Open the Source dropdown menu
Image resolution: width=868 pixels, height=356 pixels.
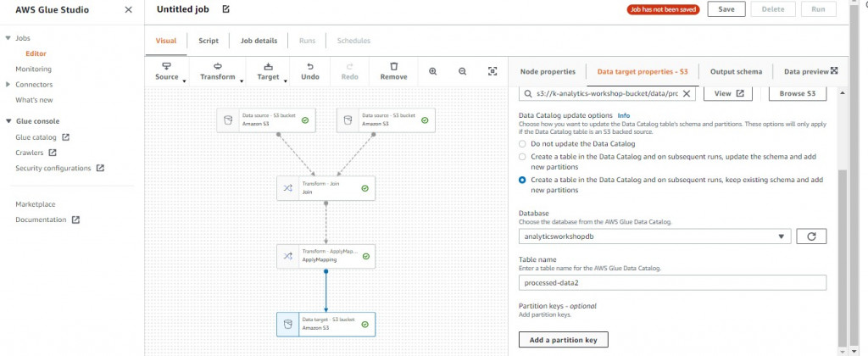point(167,71)
